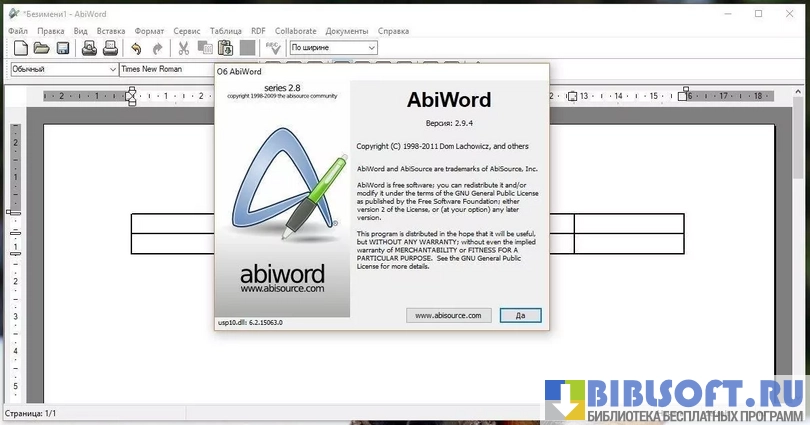Click the first printer icon in toolbar
Screen dimensions: 810x425
pyautogui.click(x=89, y=48)
